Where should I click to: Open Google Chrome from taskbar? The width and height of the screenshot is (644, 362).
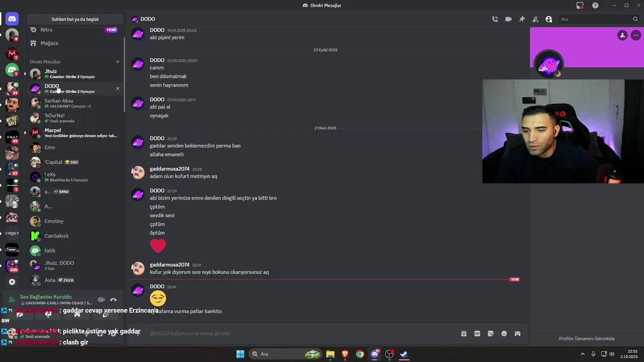360,354
